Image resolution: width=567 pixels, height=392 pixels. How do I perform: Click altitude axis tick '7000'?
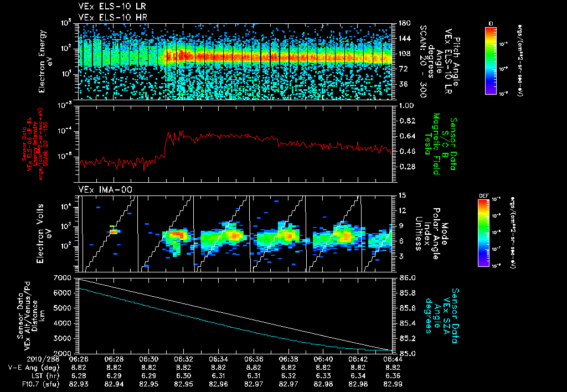pos(62,278)
